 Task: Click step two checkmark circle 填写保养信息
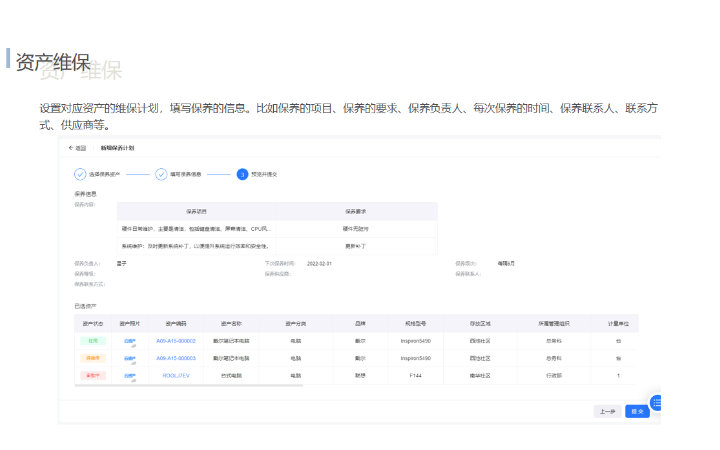point(161,174)
